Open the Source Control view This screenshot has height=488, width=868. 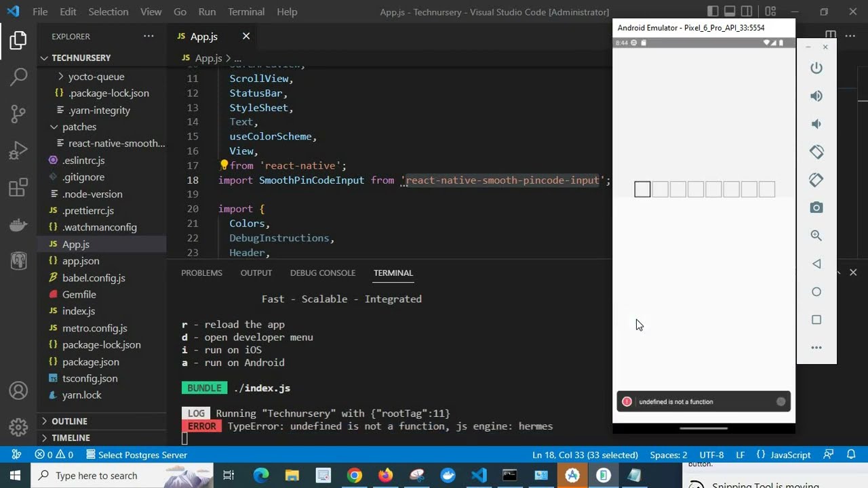(18, 113)
